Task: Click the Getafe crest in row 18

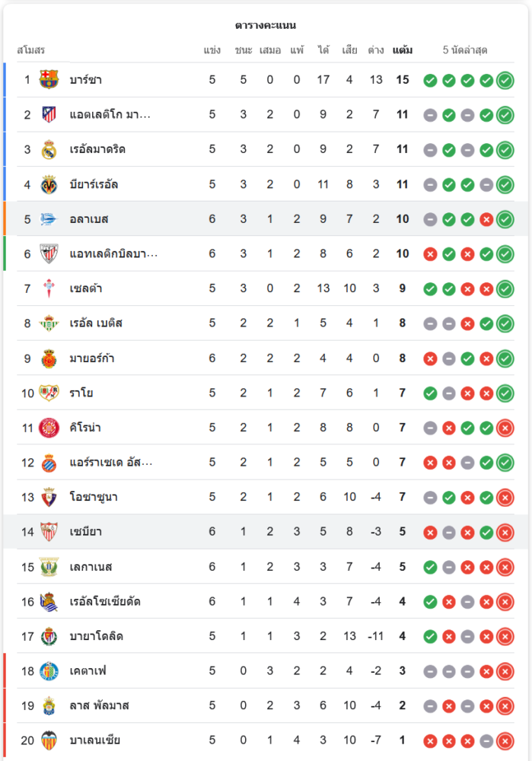Action: point(49,671)
